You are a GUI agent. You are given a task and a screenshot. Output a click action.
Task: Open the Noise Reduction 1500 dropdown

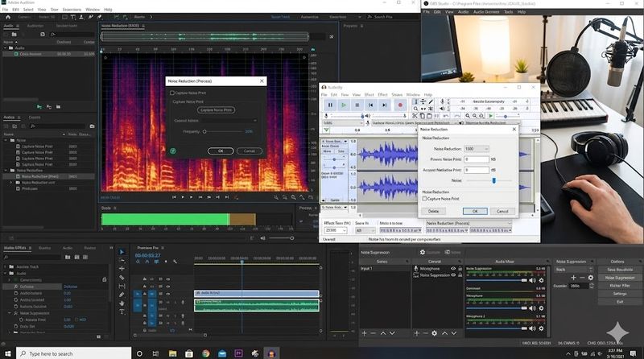[477, 148]
